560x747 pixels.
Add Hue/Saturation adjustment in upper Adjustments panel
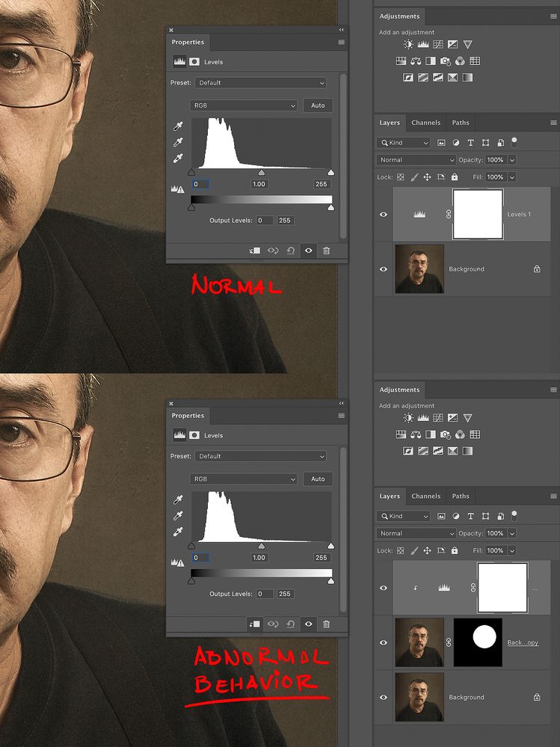401,61
